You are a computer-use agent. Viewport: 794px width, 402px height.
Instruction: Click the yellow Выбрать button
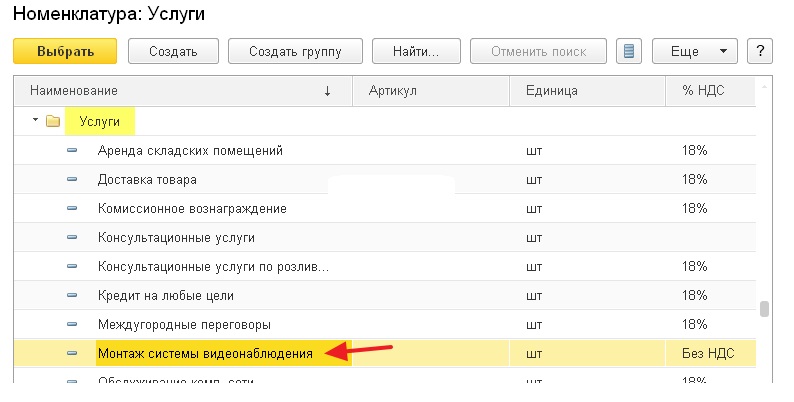tap(65, 51)
